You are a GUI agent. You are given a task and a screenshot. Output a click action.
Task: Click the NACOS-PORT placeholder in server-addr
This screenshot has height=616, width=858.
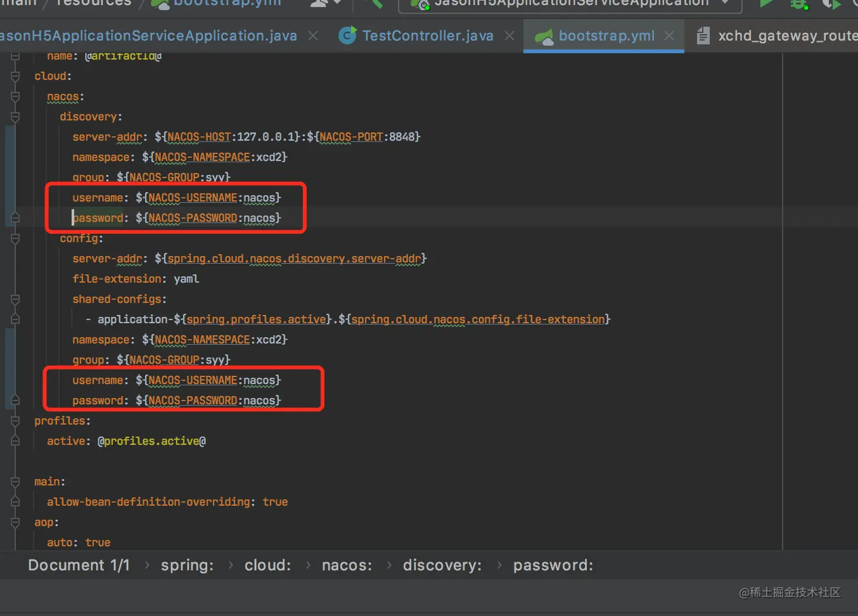[351, 137]
